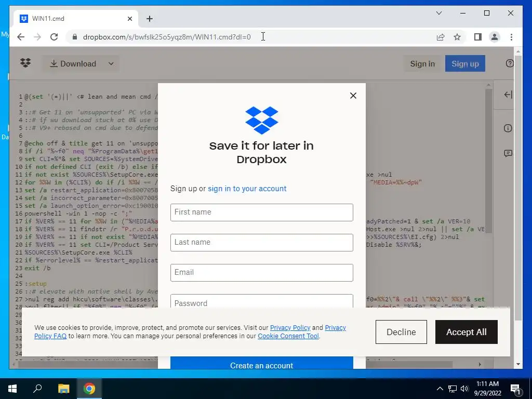Open the first Privacy Policy link
The height and width of the screenshot is (399, 532).
click(x=290, y=328)
